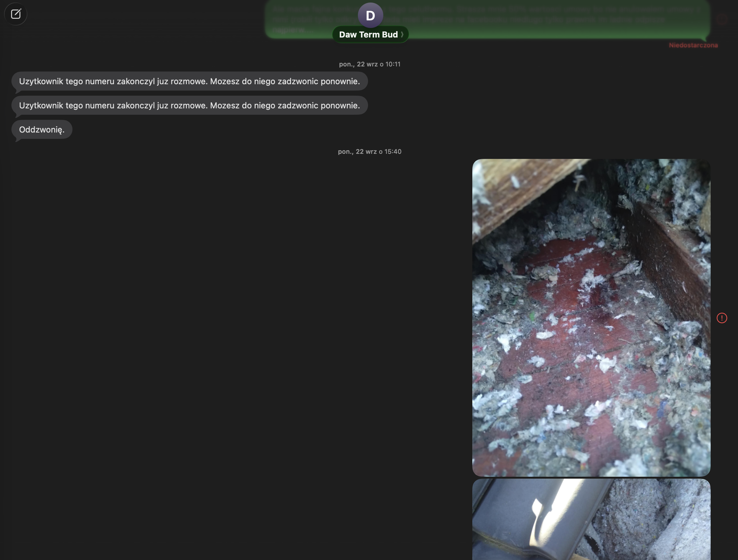This screenshot has height=560, width=738.
Task: Click the faded error icon beside green message
Action: click(722, 19)
